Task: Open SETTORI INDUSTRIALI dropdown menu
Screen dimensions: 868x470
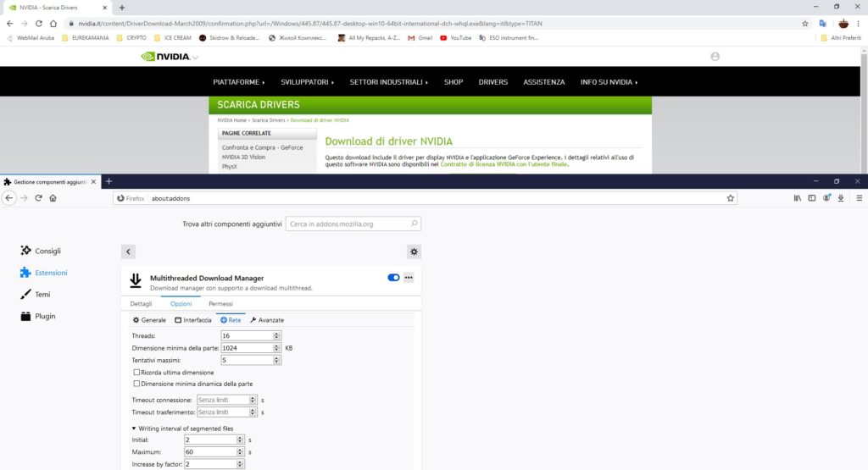Action: pyautogui.click(x=388, y=82)
